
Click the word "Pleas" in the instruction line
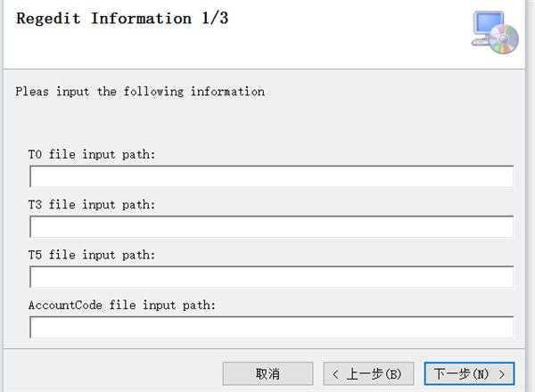point(32,91)
